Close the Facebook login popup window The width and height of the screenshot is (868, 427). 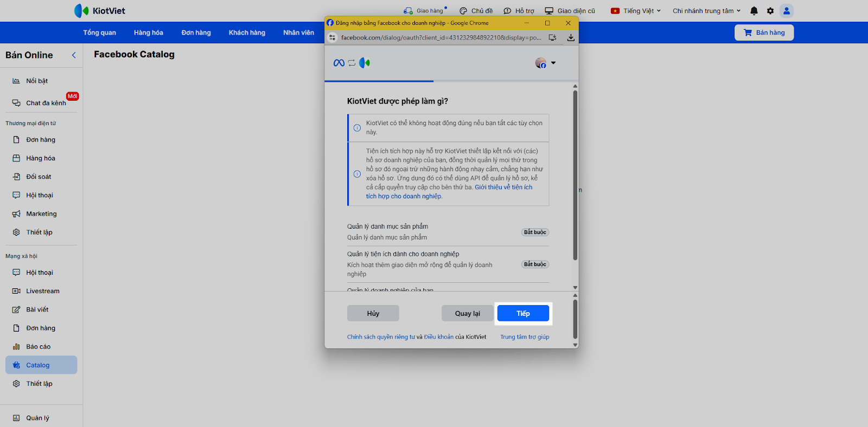tap(568, 23)
